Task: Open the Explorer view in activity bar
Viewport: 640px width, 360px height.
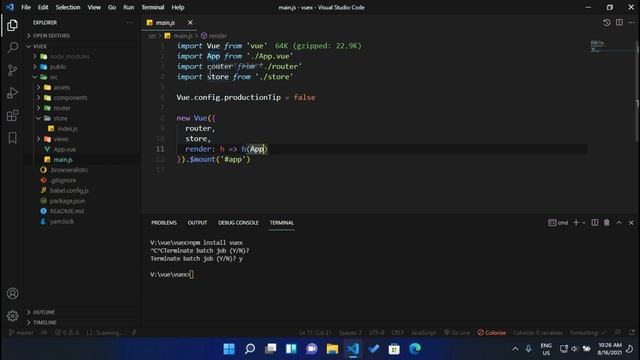Action: 12,25
